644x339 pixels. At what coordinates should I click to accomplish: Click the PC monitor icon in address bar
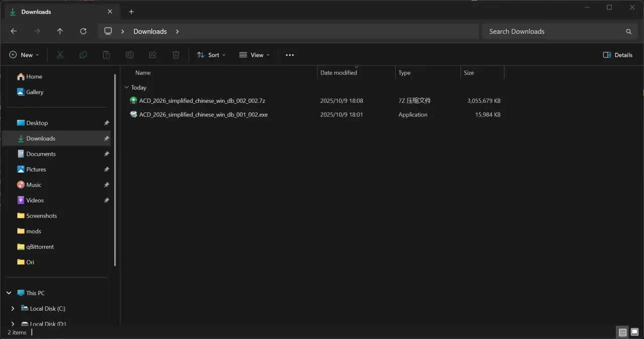(108, 31)
